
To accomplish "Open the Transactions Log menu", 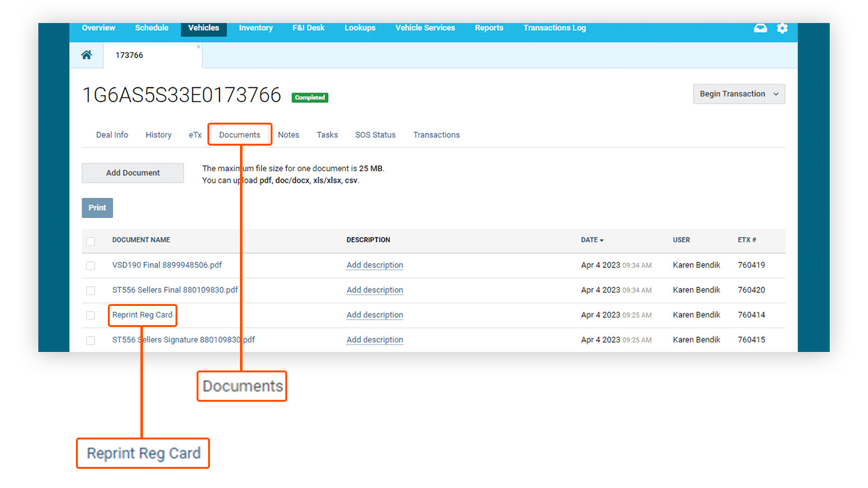I will pos(554,28).
